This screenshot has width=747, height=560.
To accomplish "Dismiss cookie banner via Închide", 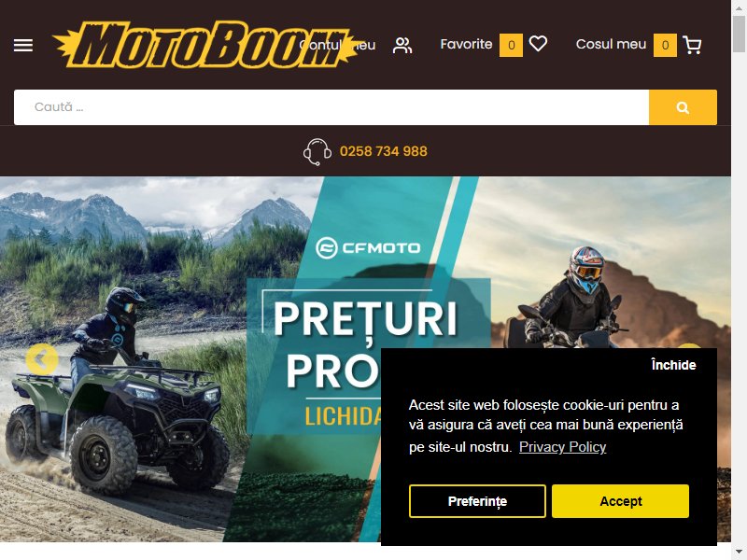I will 673,365.
